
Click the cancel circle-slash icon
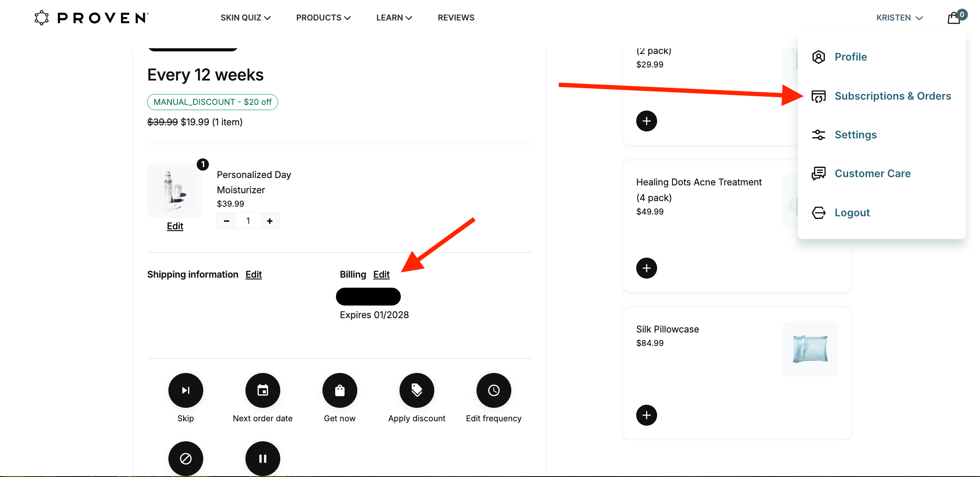(x=186, y=459)
